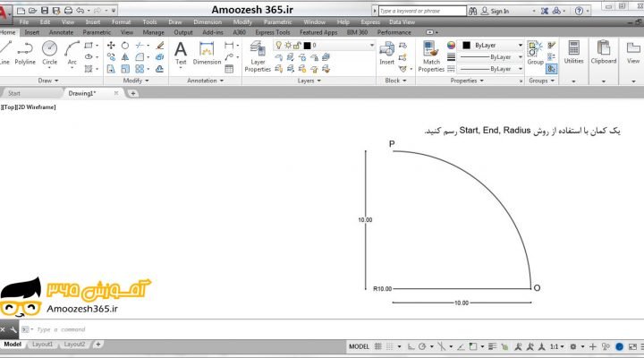Image resolution: width=644 pixels, height=358 pixels.
Task: Expand the Groups panel
Action: (x=542, y=81)
